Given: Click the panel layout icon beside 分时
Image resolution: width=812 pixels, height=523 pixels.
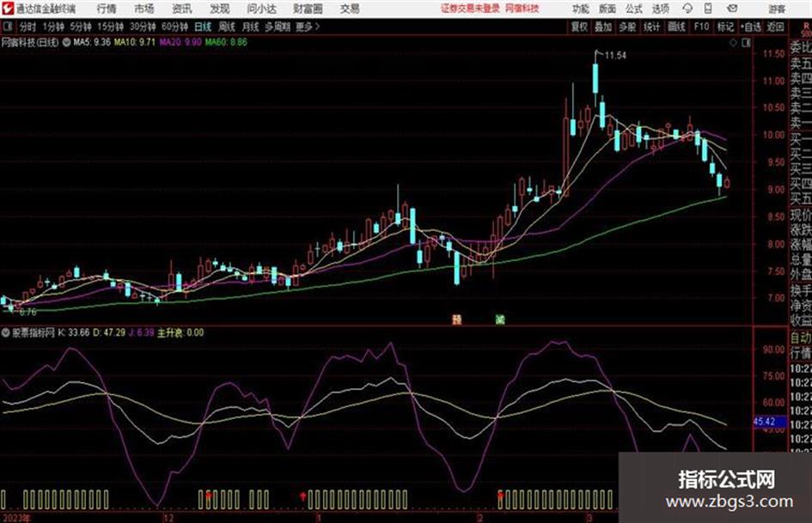Looking at the screenshot, I should tap(8, 27).
